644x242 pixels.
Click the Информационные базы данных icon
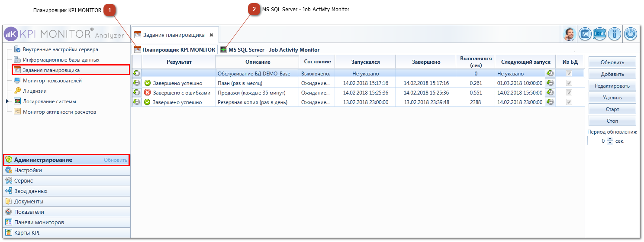pyautogui.click(x=17, y=59)
